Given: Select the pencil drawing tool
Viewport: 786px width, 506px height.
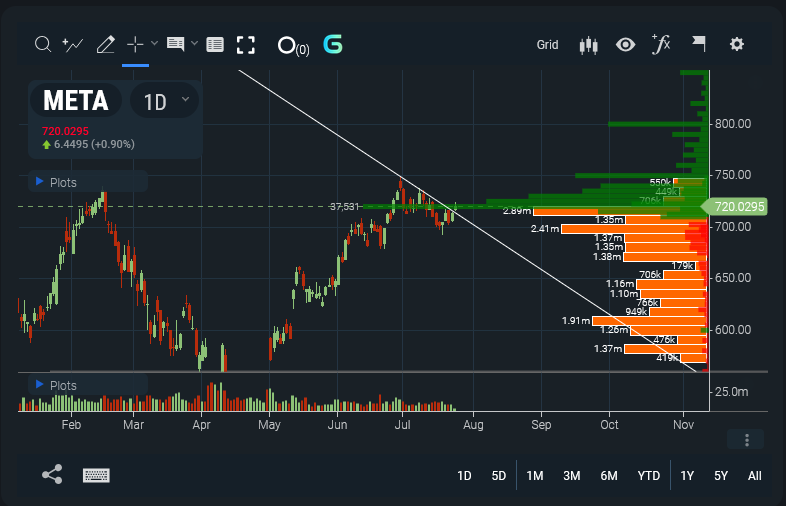Looking at the screenshot, I should [x=105, y=45].
